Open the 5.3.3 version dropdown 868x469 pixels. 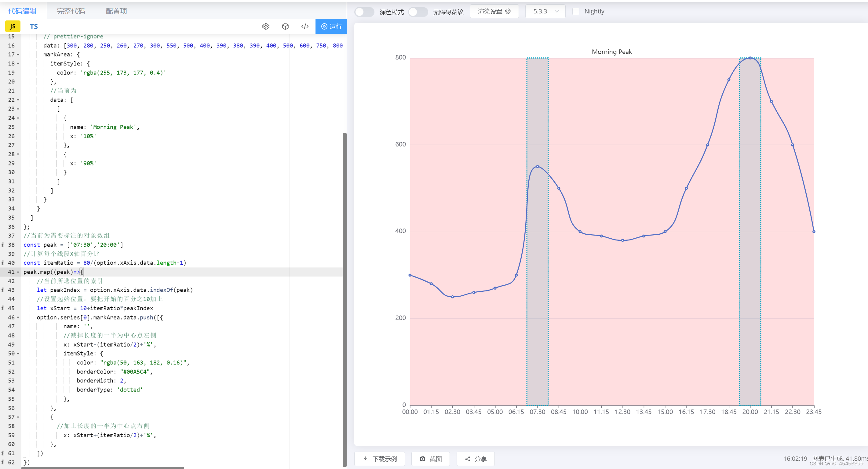[x=545, y=12]
